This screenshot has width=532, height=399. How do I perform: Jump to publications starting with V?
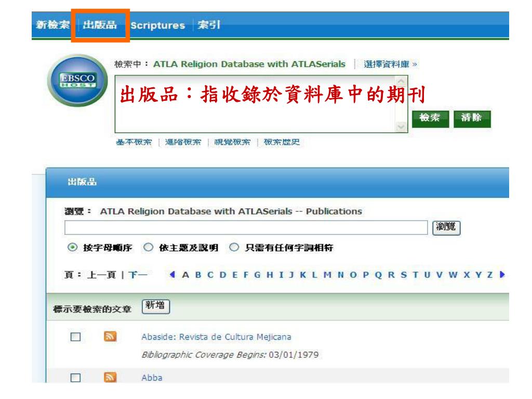pos(440,275)
